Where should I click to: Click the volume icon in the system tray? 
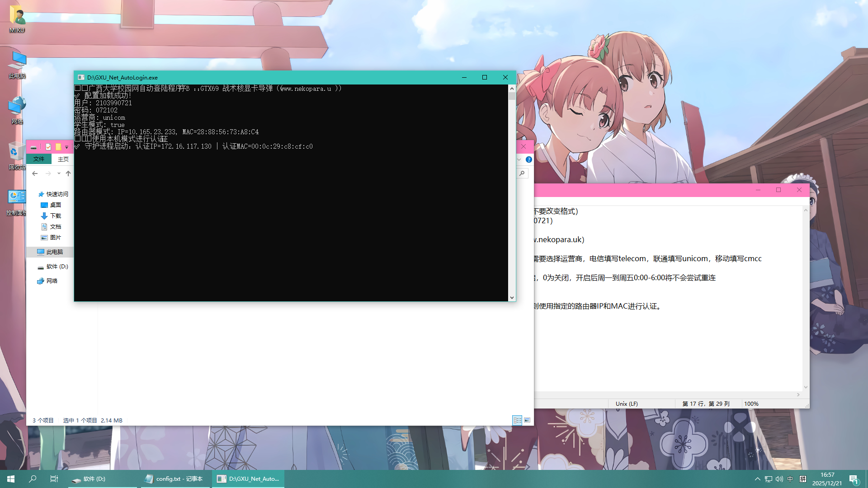(x=779, y=479)
